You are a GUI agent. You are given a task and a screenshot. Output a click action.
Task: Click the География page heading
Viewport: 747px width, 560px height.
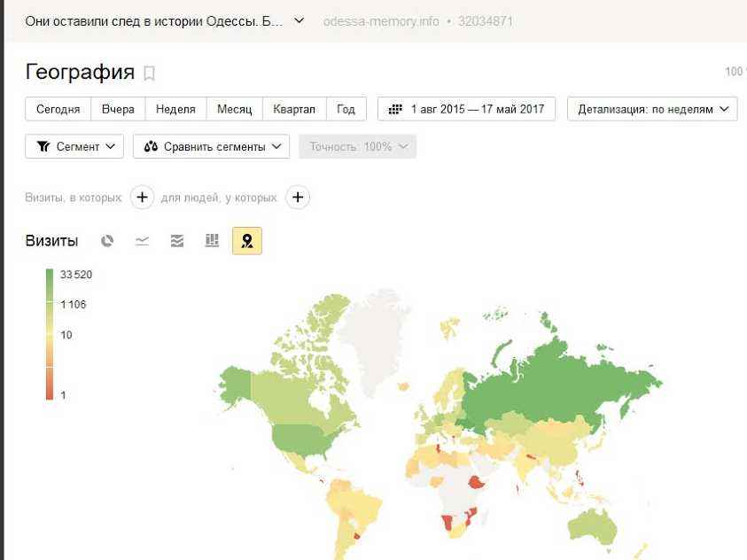(x=80, y=72)
